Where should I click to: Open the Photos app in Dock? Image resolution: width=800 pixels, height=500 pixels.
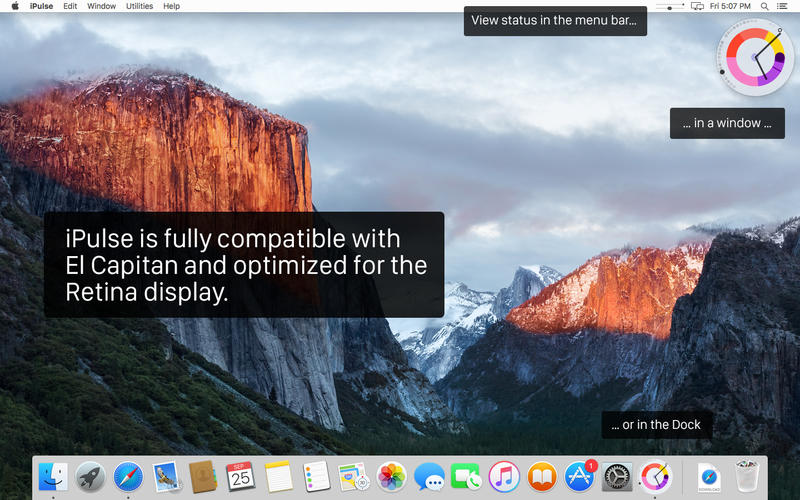click(391, 477)
